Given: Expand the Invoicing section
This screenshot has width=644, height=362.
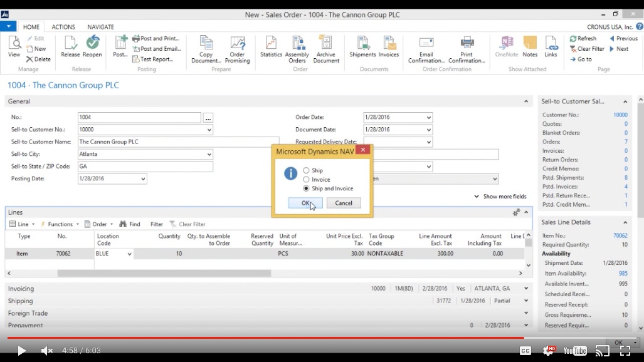Looking at the screenshot, I should click(x=21, y=289).
